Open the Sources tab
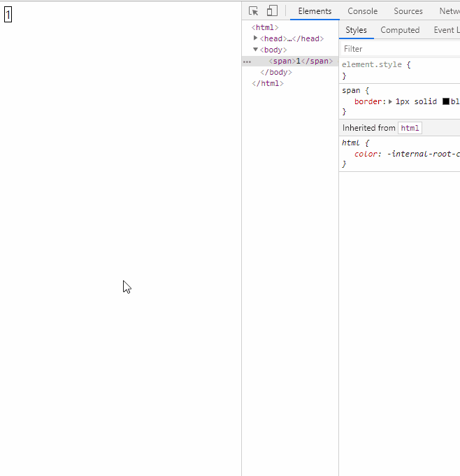 point(408,11)
